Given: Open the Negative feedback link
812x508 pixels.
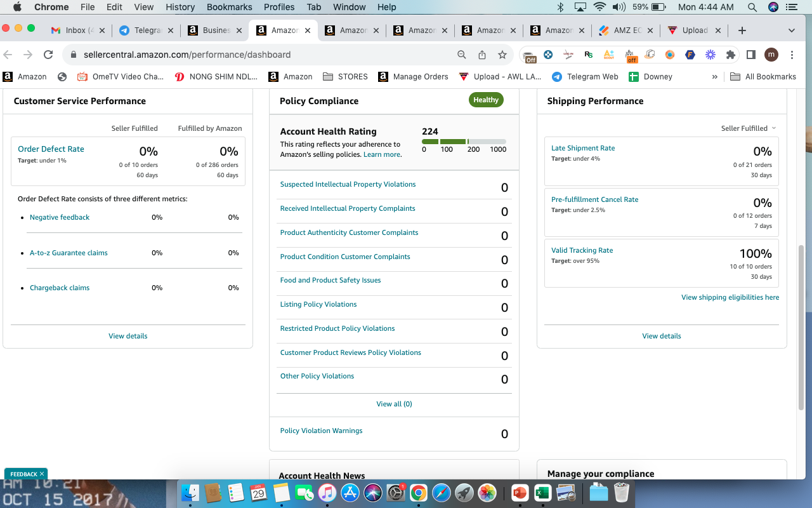Looking at the screenshot, I should point(60,217).
